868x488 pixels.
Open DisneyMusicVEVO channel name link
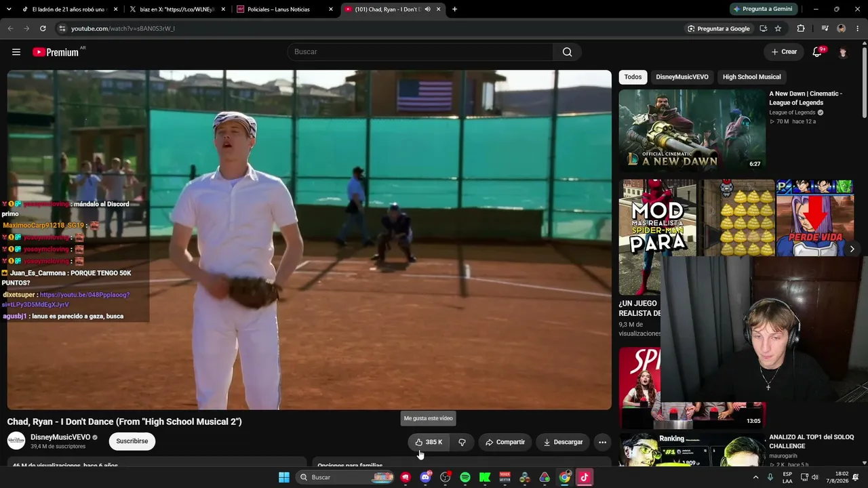click(x=60, y=437)
